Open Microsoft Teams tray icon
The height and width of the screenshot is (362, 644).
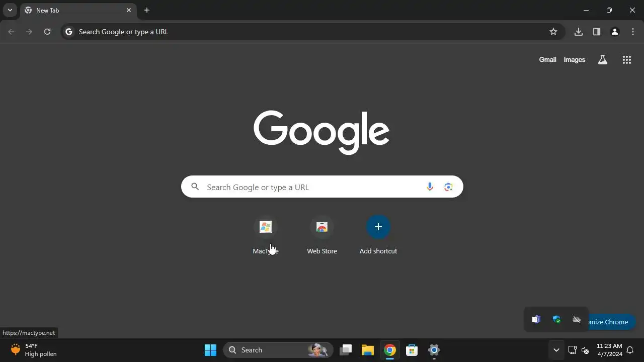click(x=536, y=319)
